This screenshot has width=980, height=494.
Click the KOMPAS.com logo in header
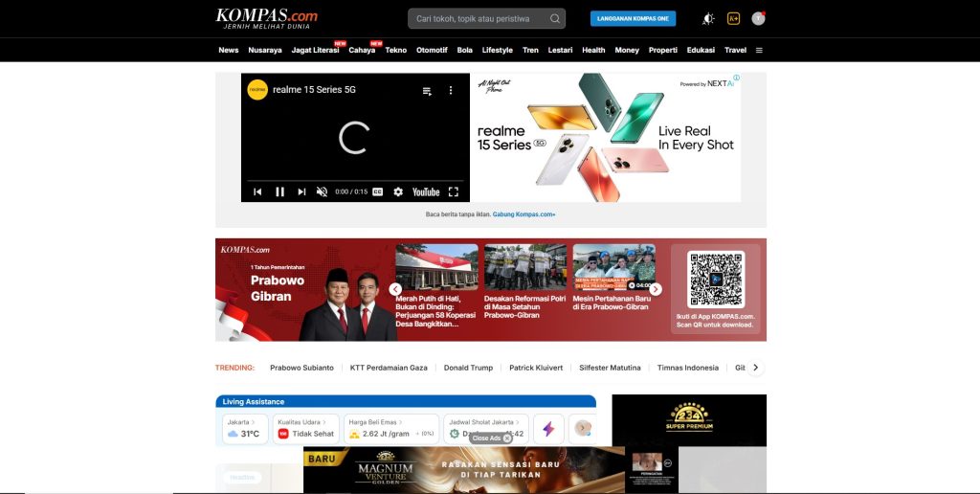[x=266, y=19]
